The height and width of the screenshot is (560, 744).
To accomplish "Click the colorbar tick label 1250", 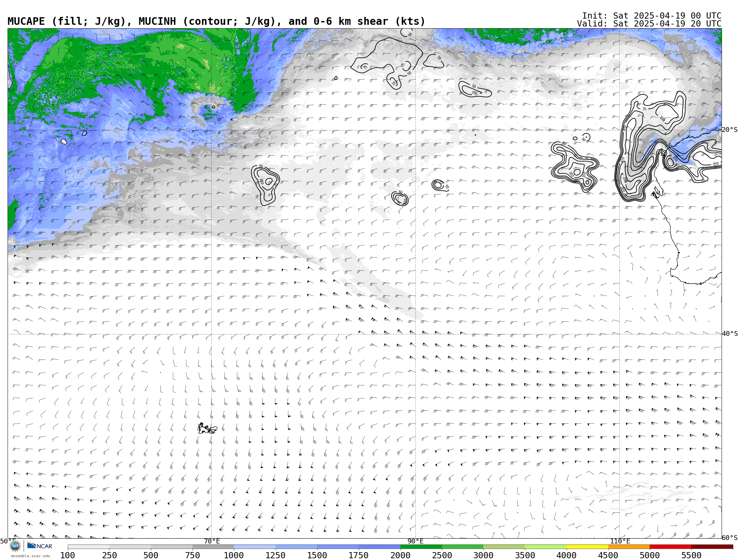I will pyautogui.click(x=276, y=555).
